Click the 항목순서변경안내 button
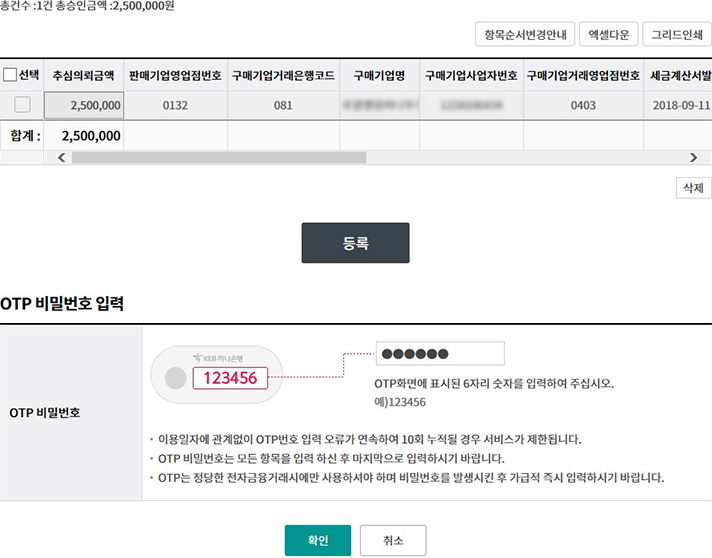 tap(524, 35)
